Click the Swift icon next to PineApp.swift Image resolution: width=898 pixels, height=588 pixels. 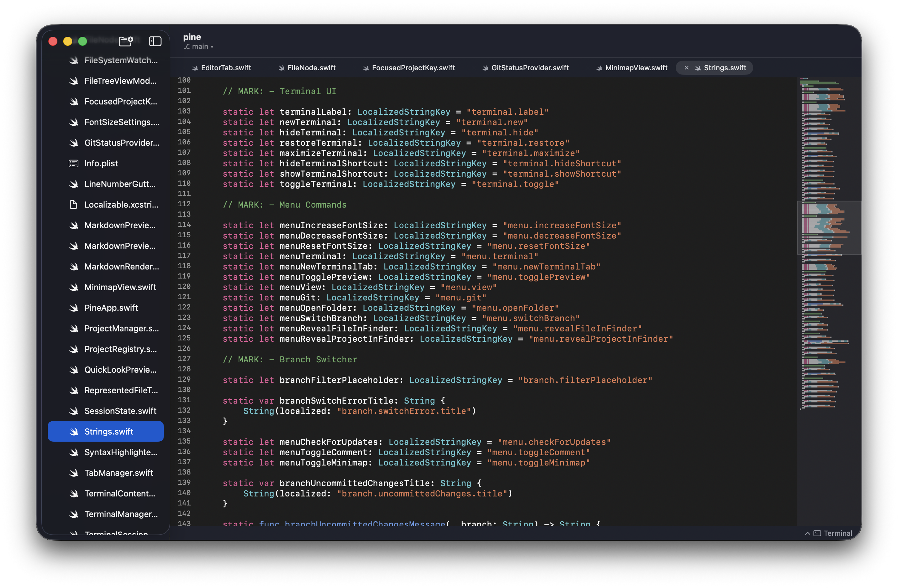tap(74, 308)
